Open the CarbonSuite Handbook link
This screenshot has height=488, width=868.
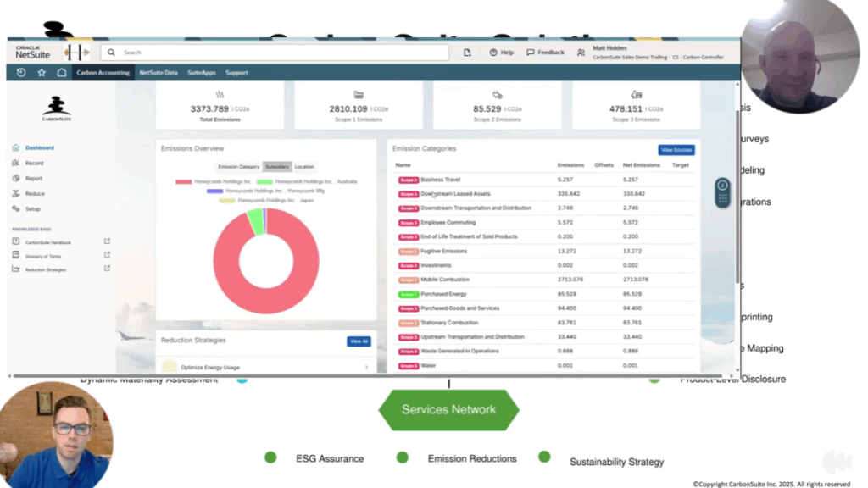click(48, 242)
